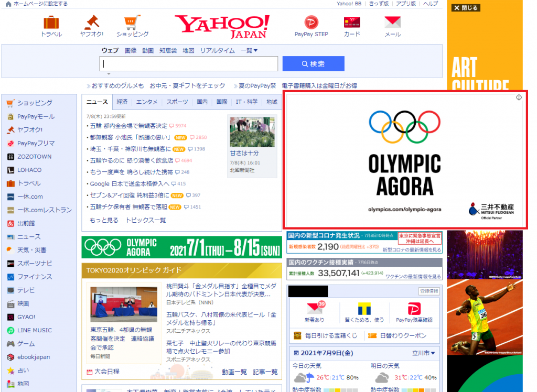Open the Shopping cart icon in header

[132, 22]
